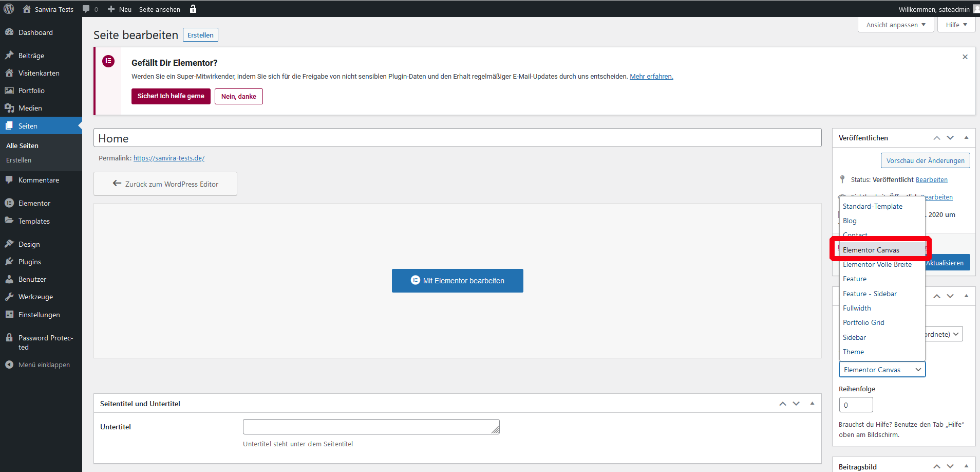Open Erstellen submenu item under Seiten
Image resolution: width=980 pixels, height=472 pixels.
coord(18,160)
